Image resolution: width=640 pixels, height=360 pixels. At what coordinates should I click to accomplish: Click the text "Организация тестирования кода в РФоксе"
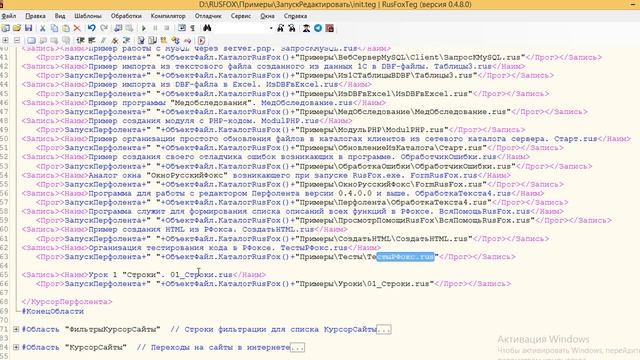pos(182,248)
